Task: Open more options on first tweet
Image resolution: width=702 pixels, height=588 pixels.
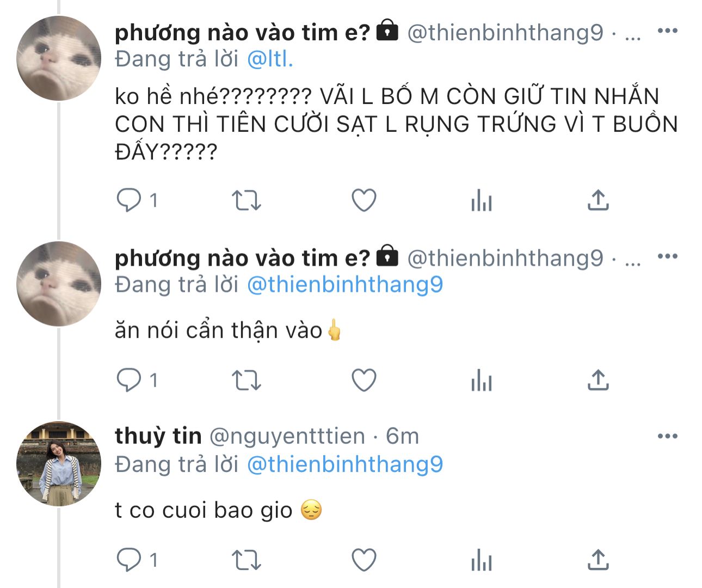Action: pos(668,30)
